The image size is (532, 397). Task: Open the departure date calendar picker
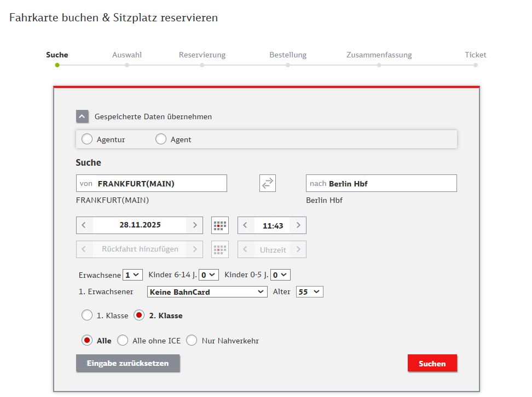[220, 225]
